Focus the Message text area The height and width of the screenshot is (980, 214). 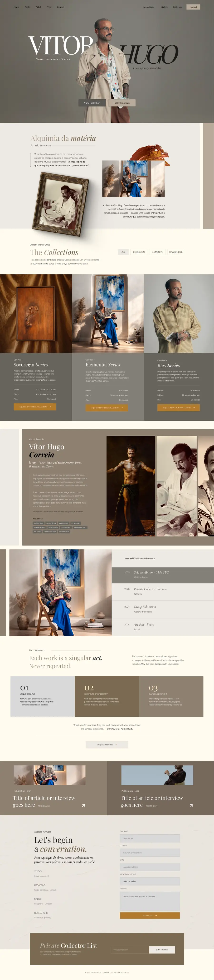[x=150, y=901]
